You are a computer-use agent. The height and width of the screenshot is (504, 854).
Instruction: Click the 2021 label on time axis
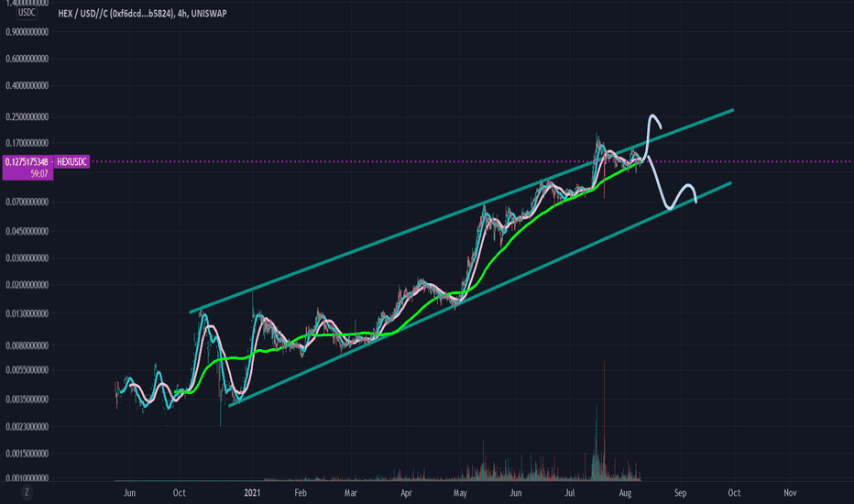[252, 493]
